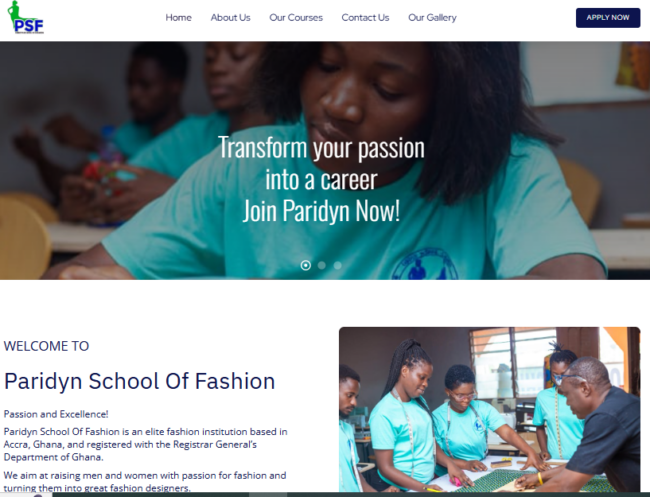
Task: Open the Our Courses menu item
Action: pyautogui.click(x=296, y=17)
